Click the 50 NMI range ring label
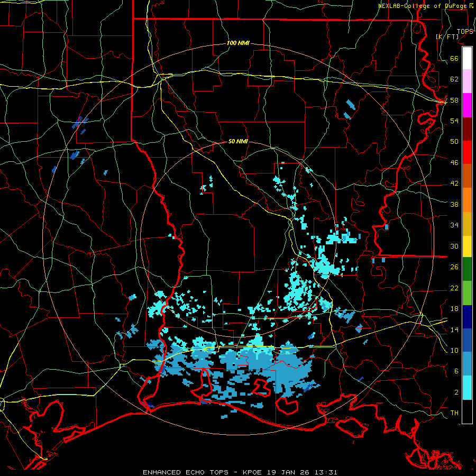Screen dimensions: 476x476 (x=238, y=141)
